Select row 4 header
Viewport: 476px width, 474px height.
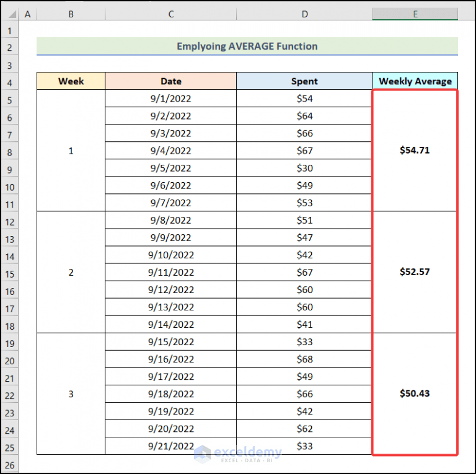pyautogui.click(x=9, y=82)
